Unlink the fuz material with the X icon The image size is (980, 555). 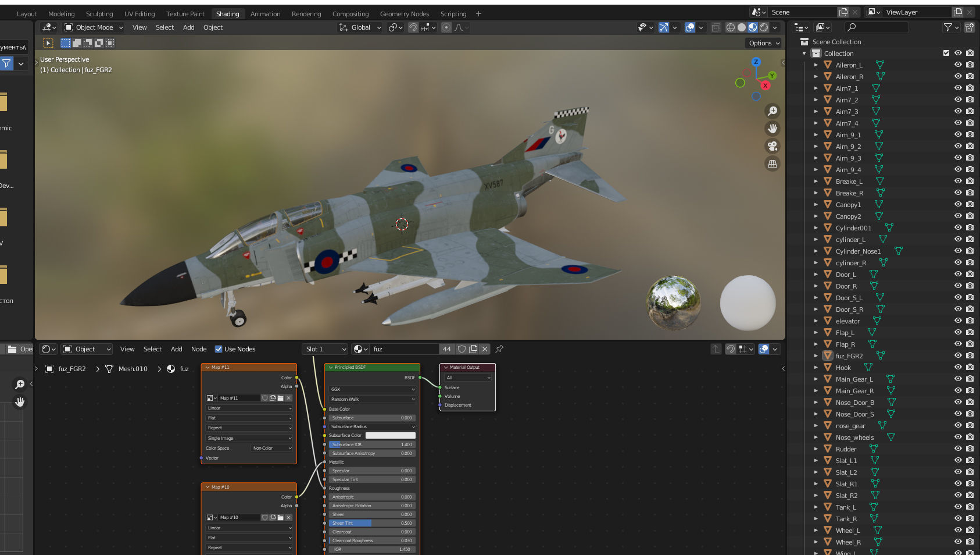[485, 349]
